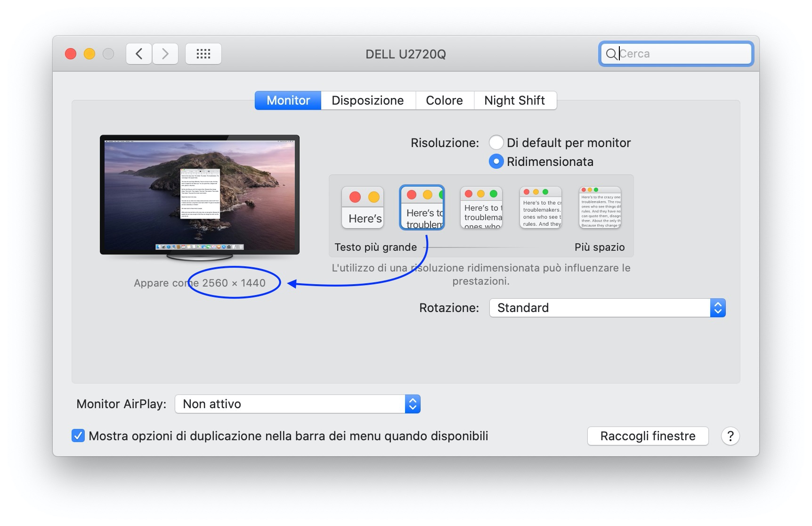Focus the Cerca search field
The image size is (812, 526).
[676, 54]
